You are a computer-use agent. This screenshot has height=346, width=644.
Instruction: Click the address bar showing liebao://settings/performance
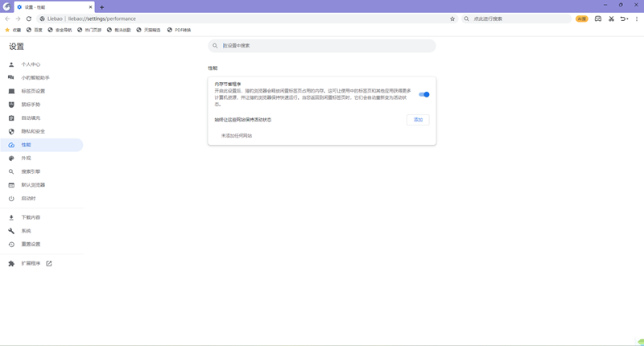242,19
